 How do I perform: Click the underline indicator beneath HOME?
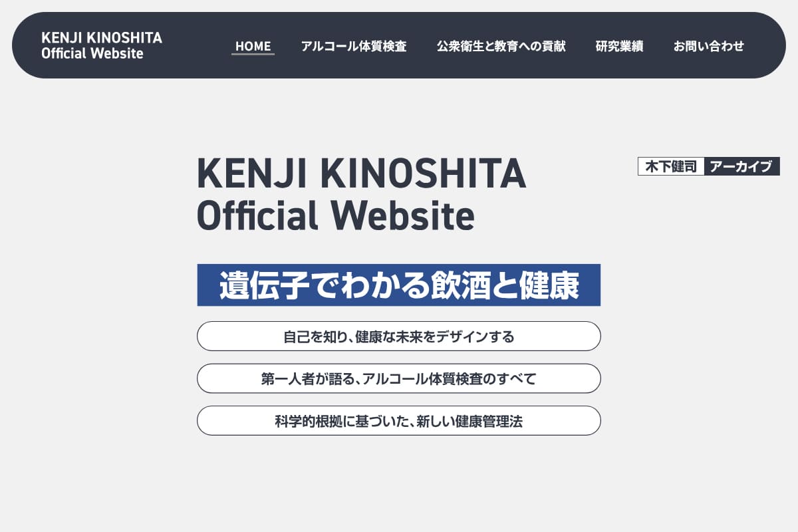[x=253, y=55]
